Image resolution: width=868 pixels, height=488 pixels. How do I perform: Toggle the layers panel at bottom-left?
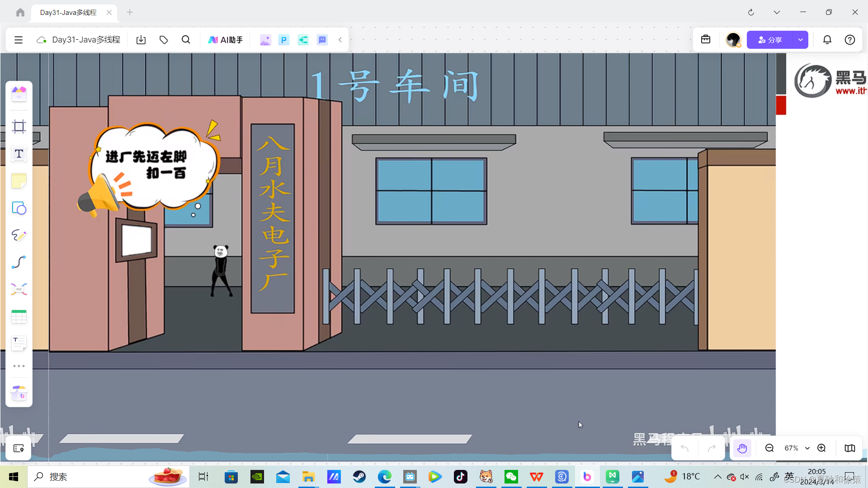pos(19,448)
